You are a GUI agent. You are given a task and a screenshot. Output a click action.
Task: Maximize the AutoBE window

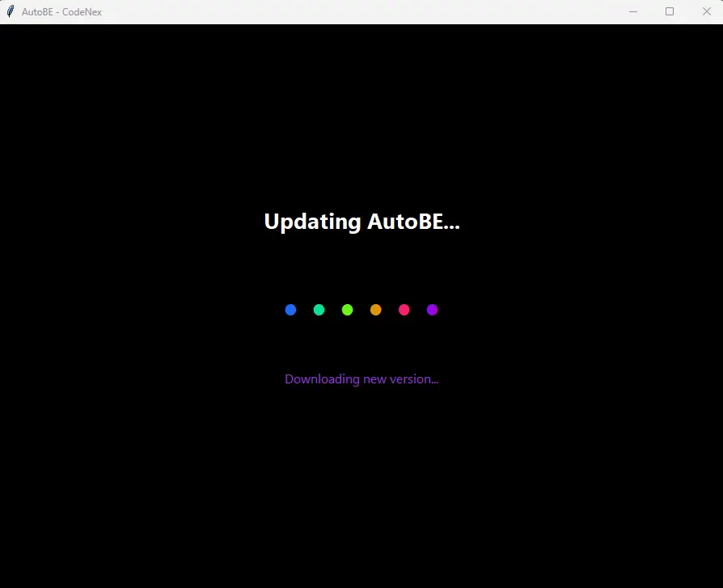(670, 11)
